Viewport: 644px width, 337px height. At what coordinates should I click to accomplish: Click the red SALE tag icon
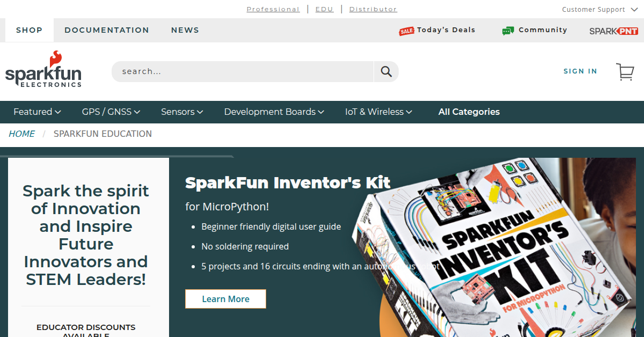tap(406, 31)
